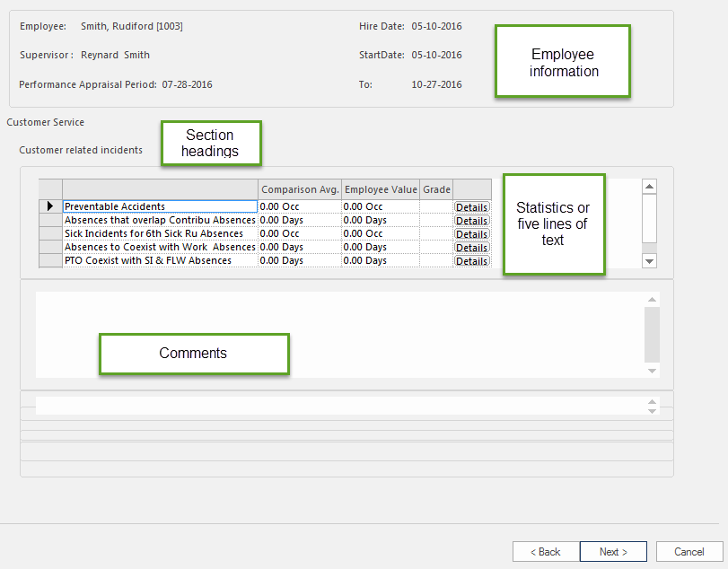This screenshot has width=728, height=569.
Task: Click Grade cell in Sick Incidents row
Action: (x=436, y=234)
